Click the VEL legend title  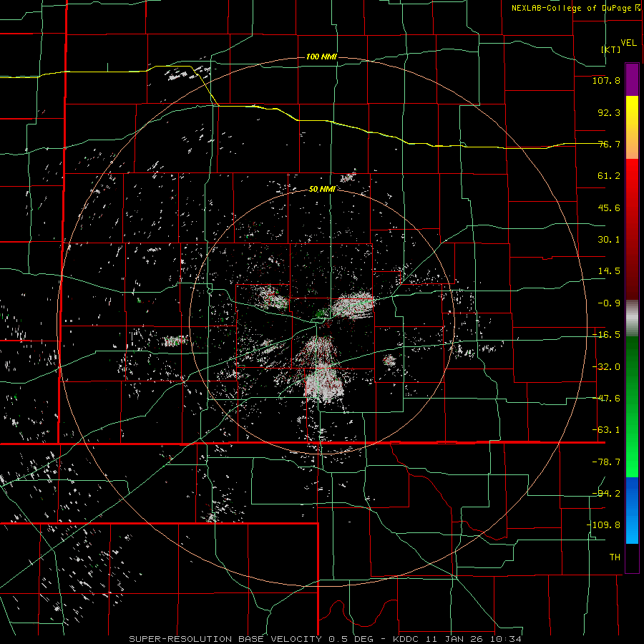(628, 43)
